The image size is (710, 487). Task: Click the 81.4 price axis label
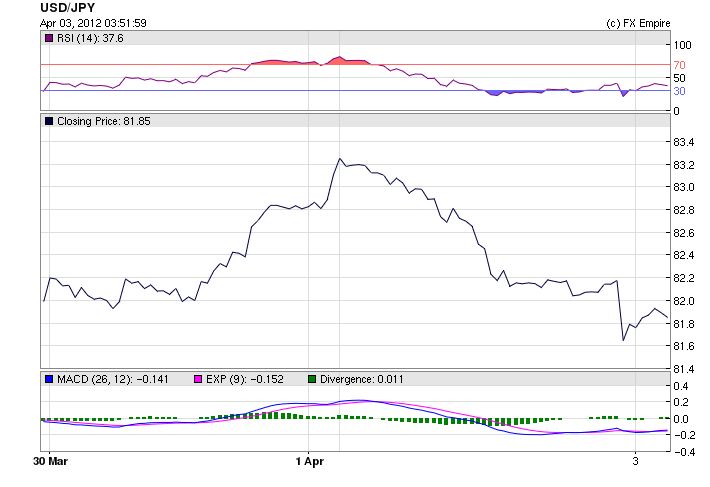(684, 369)
